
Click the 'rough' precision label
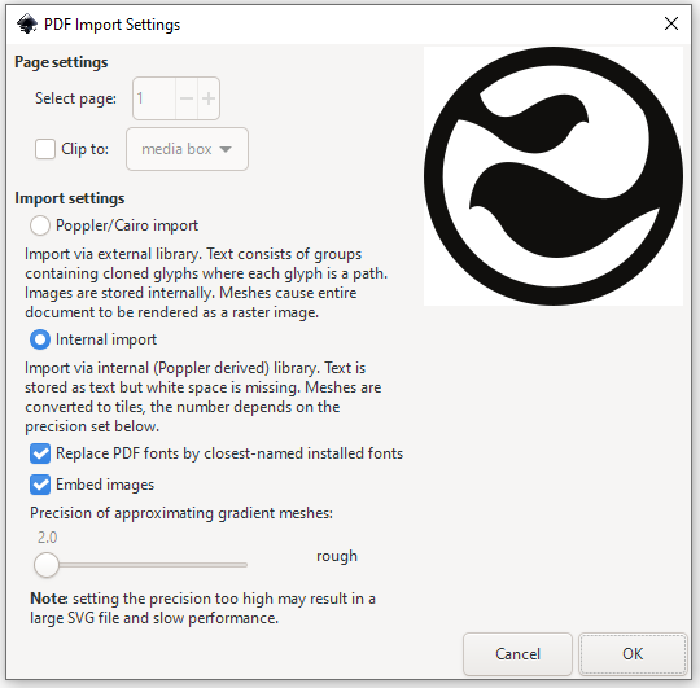pyautogui.click(x=337, y=557)
